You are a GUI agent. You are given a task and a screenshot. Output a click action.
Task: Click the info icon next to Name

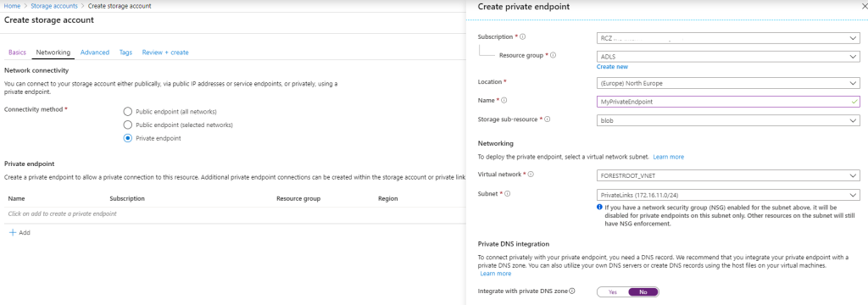click(x=505, y=101)
